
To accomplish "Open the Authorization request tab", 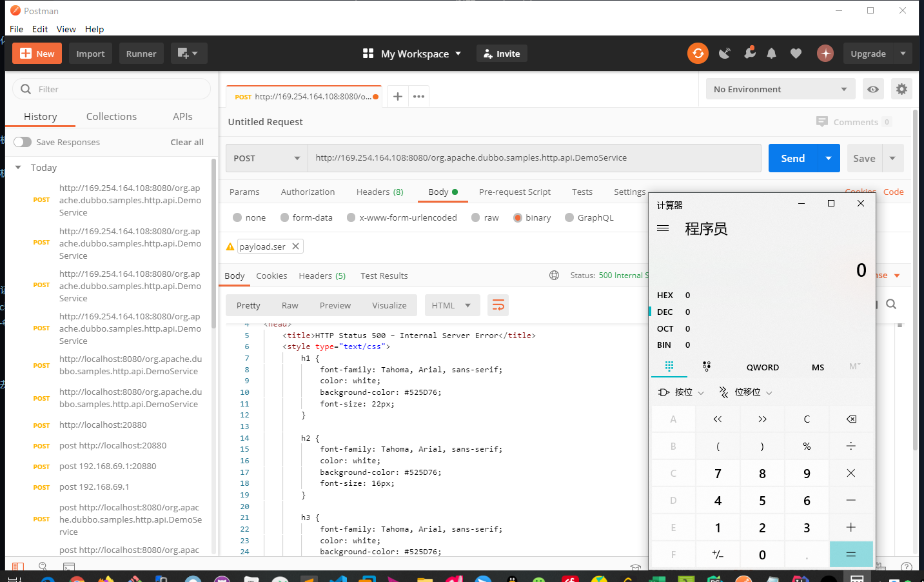I will (x=308, y=192).
